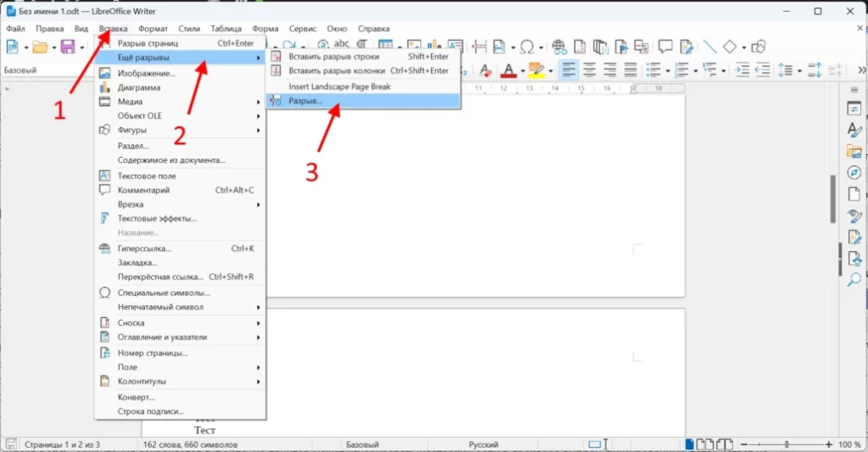Choose Вставить разрыв строки
868x452 pixels.
point(363,57)
